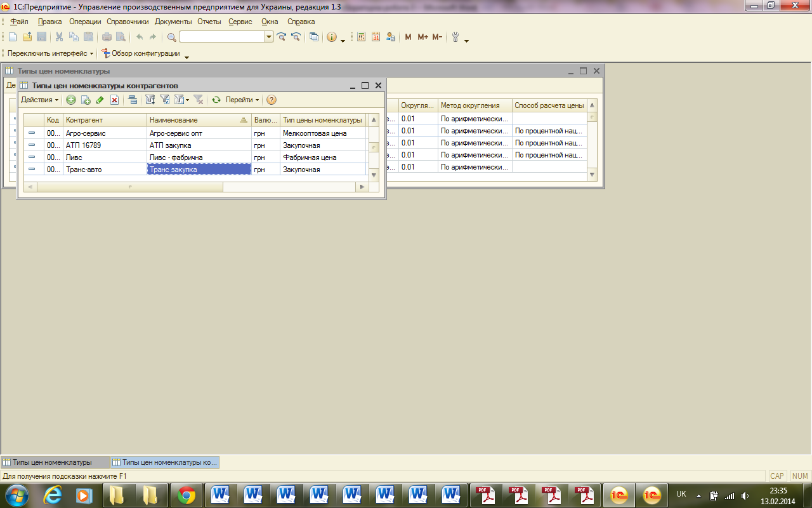The width and height of the screenshot is (812, 508).
Task: Click the tools settings icon in the main toolbar
Action: coord(455,37)
